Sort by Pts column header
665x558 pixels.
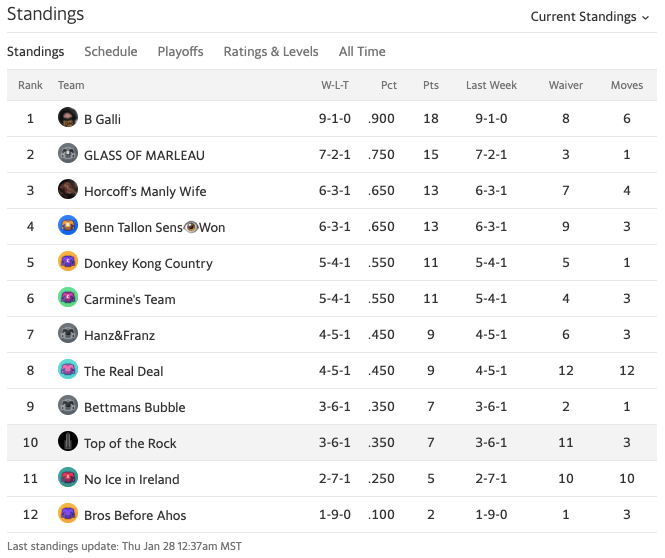[431, 85]
